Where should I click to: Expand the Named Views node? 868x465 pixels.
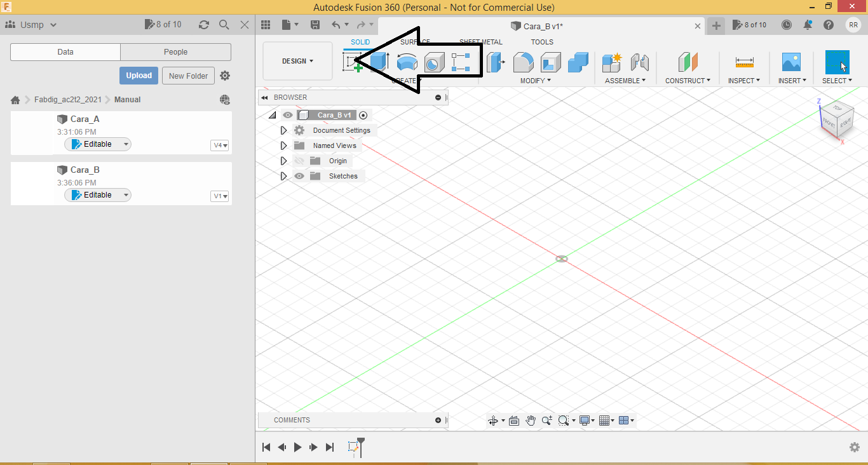click(284, 145)
